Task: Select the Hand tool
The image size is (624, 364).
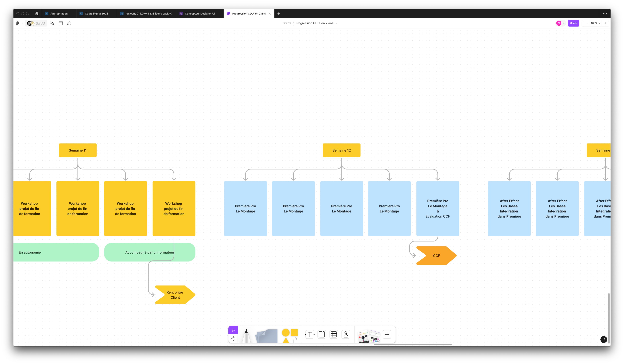Action: [x=233, y=338]
